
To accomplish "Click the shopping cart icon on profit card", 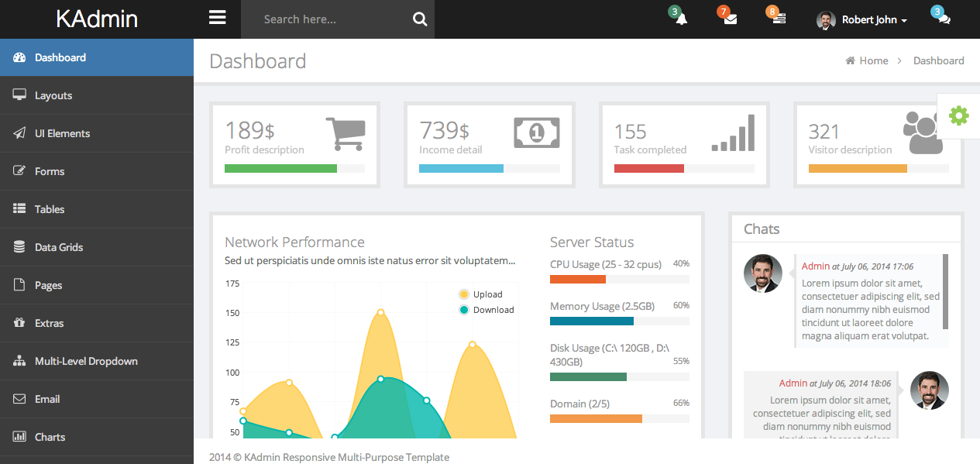I will pyautogui.click(x=346, y=133).
